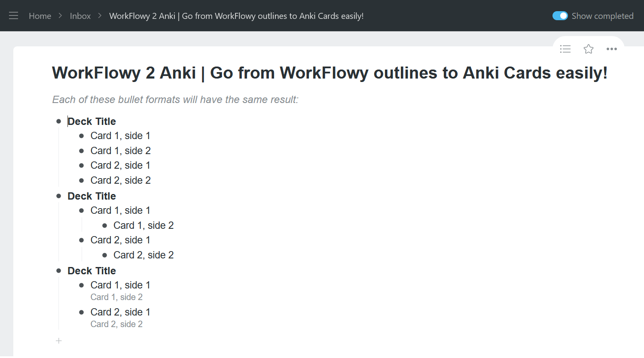This screenshot has width=644, height=358.
Task: Zoom into the second Deck Title bullet
Action: click(x=59, y=196)
